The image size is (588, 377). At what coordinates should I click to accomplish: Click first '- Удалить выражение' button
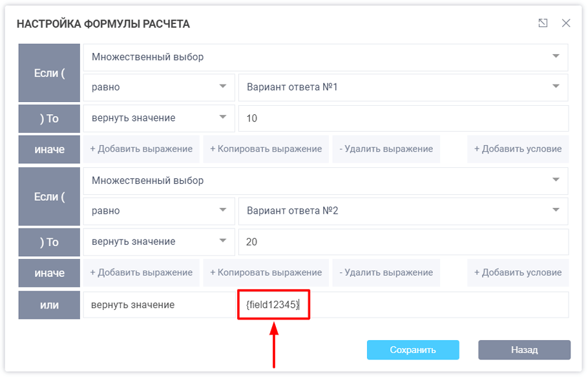tap(386, 149)
